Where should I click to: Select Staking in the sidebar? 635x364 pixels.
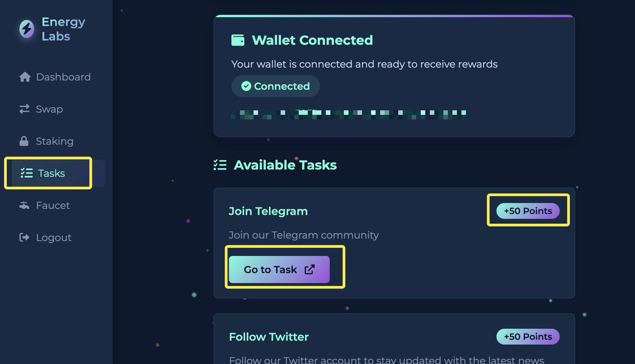click(x=47, y=141)
